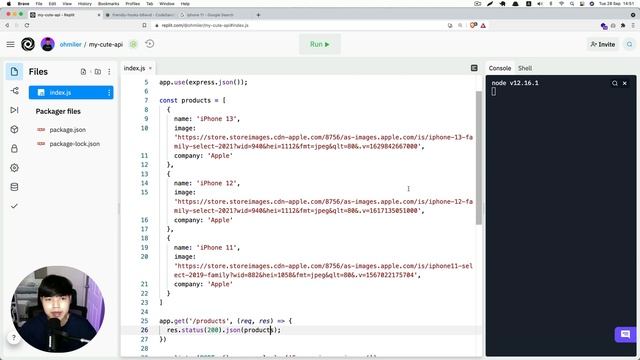Screen dimensions: 640x360
Task: Click the Brave Shields lion icon
Action: [x=473, y=25]
